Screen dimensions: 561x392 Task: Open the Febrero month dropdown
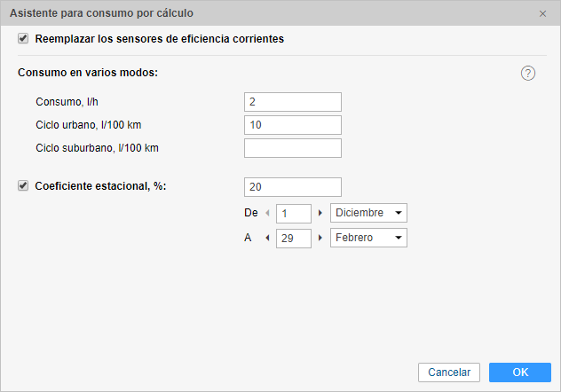pyautogui.click(x=368, y=238)
